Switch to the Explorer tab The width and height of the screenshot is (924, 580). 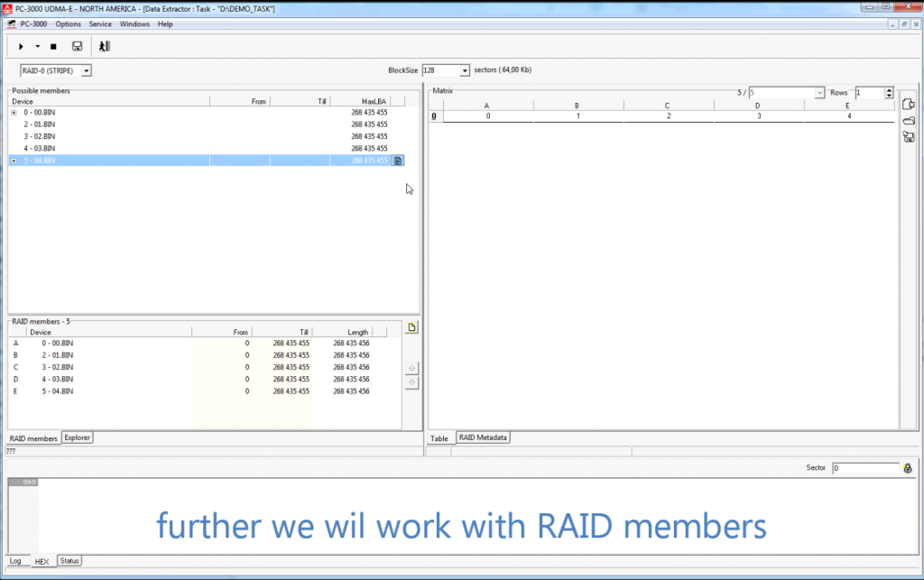point(77,437)
